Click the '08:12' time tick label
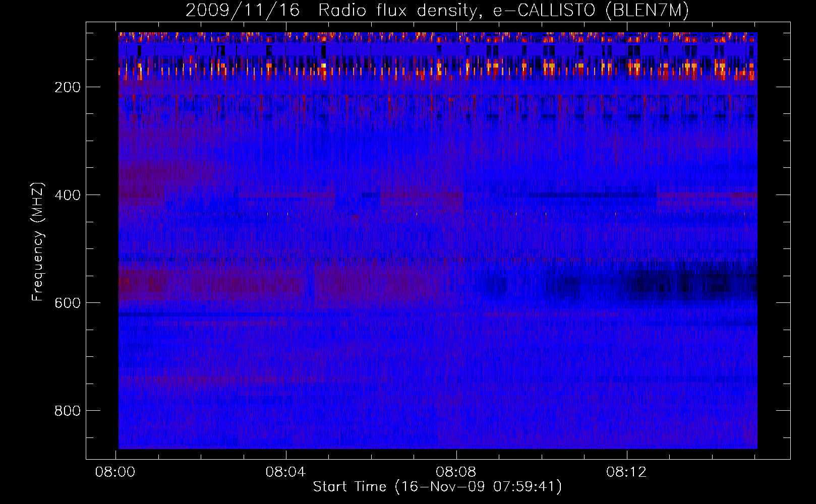Screen dimensions: 816x504 tap(626, 472)
